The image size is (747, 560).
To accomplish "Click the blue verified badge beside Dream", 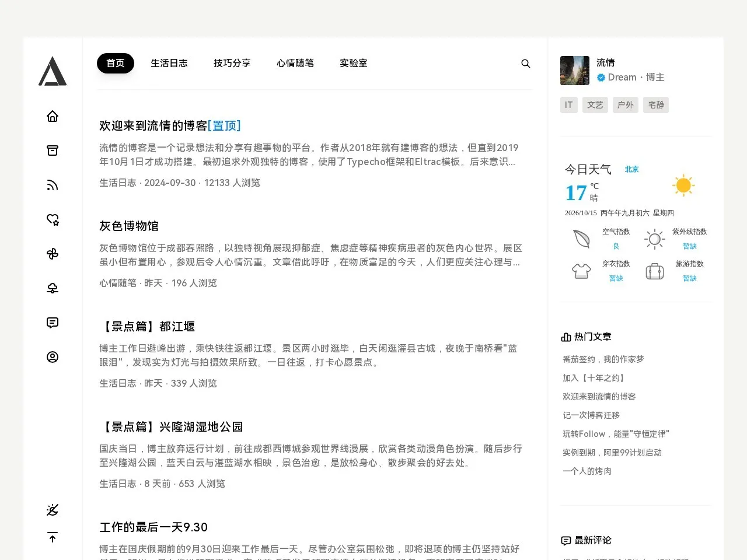I will [601, 78].
